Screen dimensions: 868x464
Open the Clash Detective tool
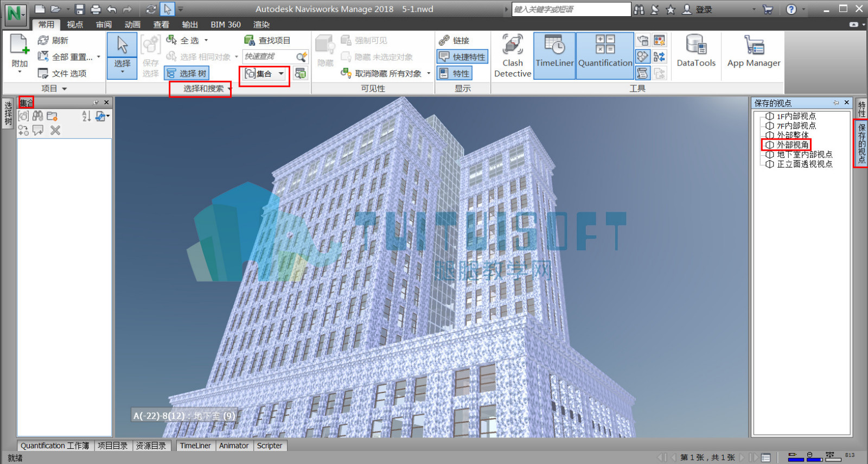[x=512, y=56]
